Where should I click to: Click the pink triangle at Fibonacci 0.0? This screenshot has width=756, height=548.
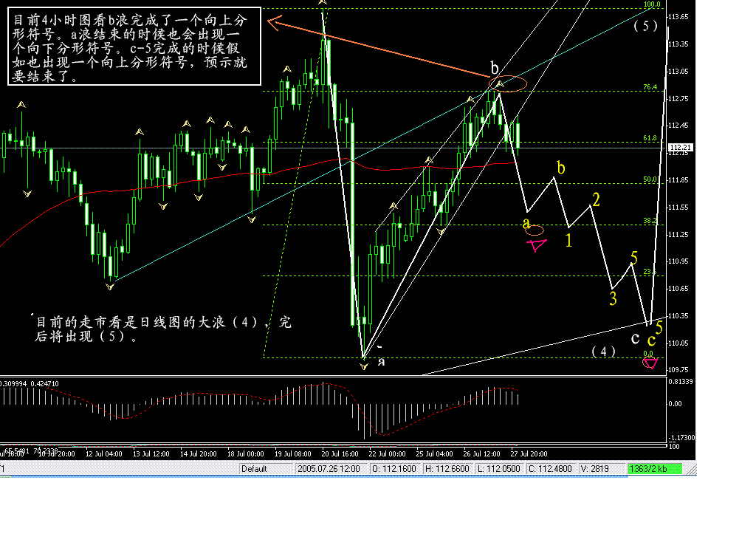(650, 363)
